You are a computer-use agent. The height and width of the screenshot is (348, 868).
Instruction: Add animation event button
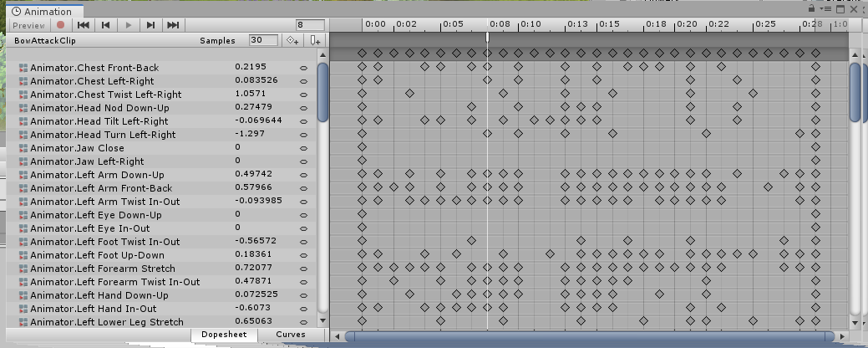click(x=316, y=40)
